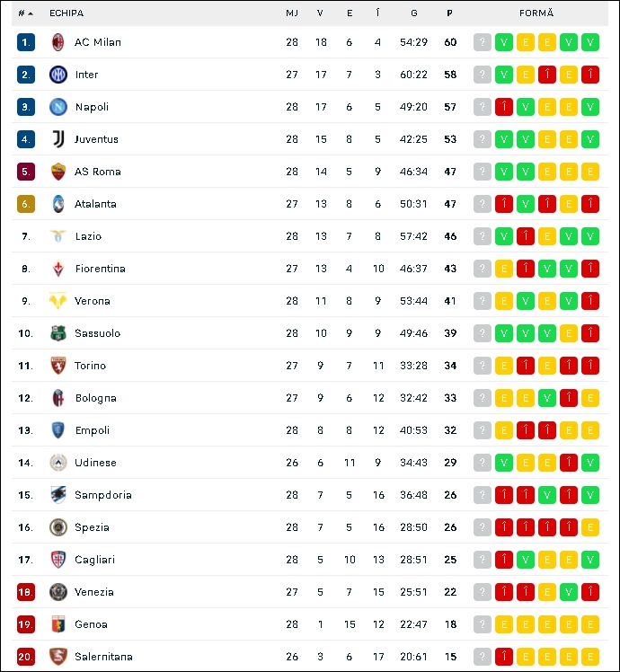Click the AC Milan club crest
The image size is (620, 672).
pyautogui.click(x=58, y=42)
